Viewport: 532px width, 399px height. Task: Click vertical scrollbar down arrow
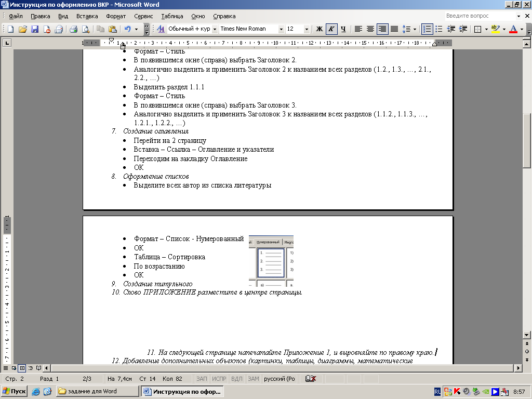[x=527, y=335]
